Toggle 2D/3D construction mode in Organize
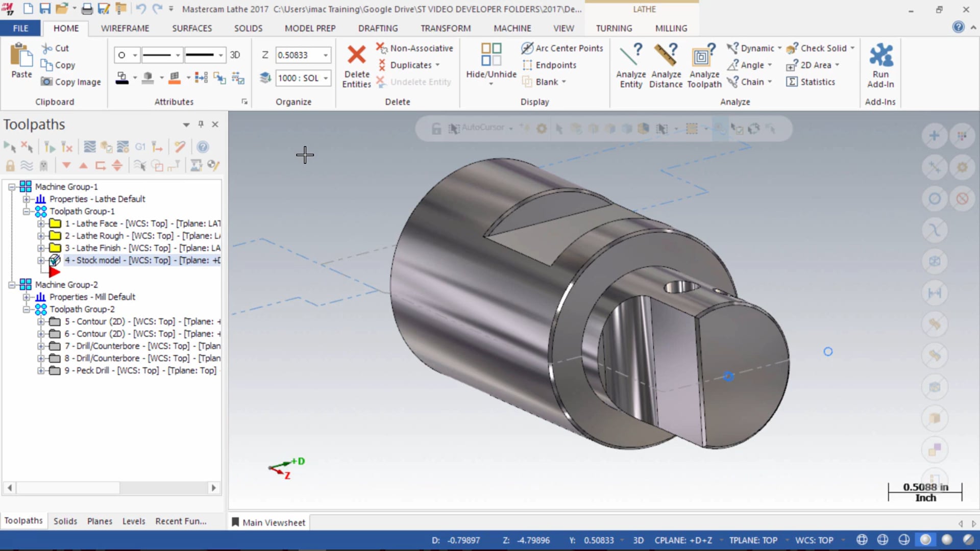The image size is (980, 551). coord(235,55)
